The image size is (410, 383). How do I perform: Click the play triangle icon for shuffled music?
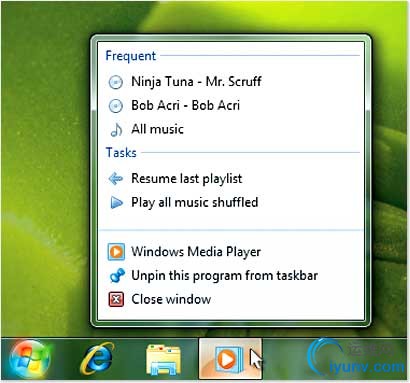tap(116, 203)
